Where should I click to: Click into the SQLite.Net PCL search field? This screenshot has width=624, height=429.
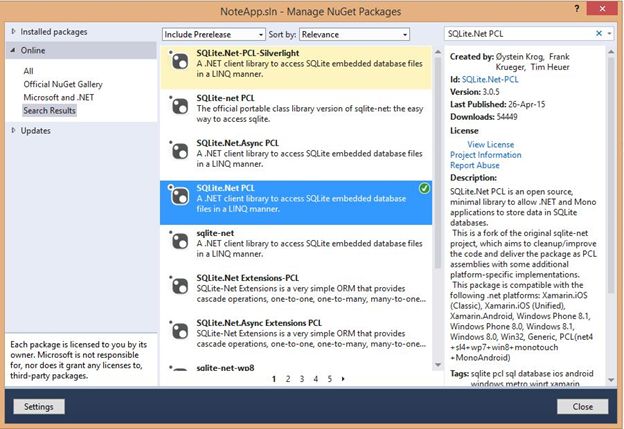517,34
